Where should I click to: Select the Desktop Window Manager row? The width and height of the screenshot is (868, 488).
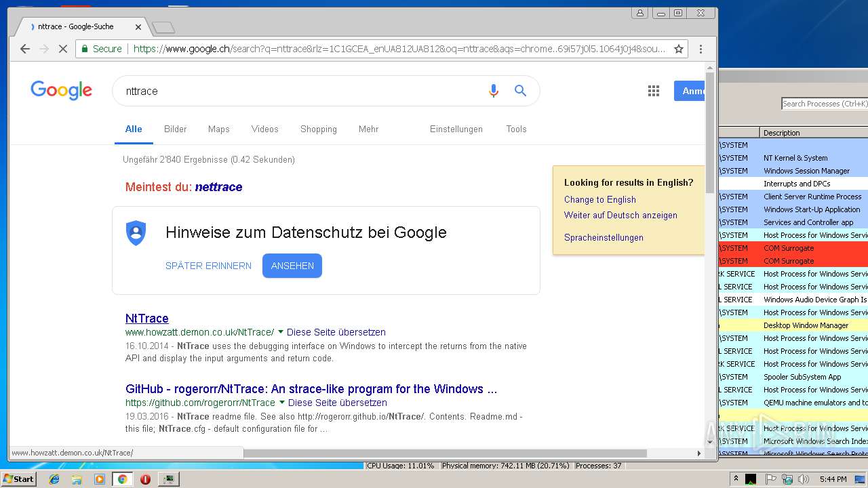coord(793,325)
